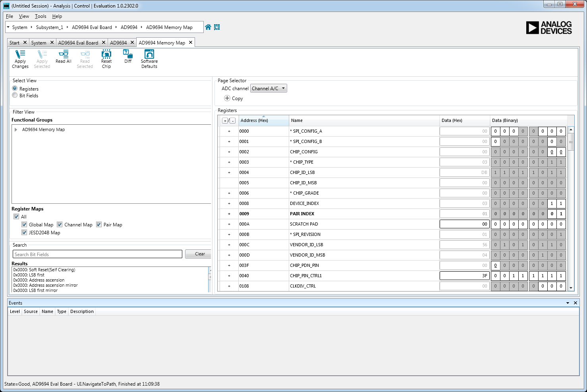Click the Registers table vertical scrollbar thumb
587x392 pixels.
[571, 141]
